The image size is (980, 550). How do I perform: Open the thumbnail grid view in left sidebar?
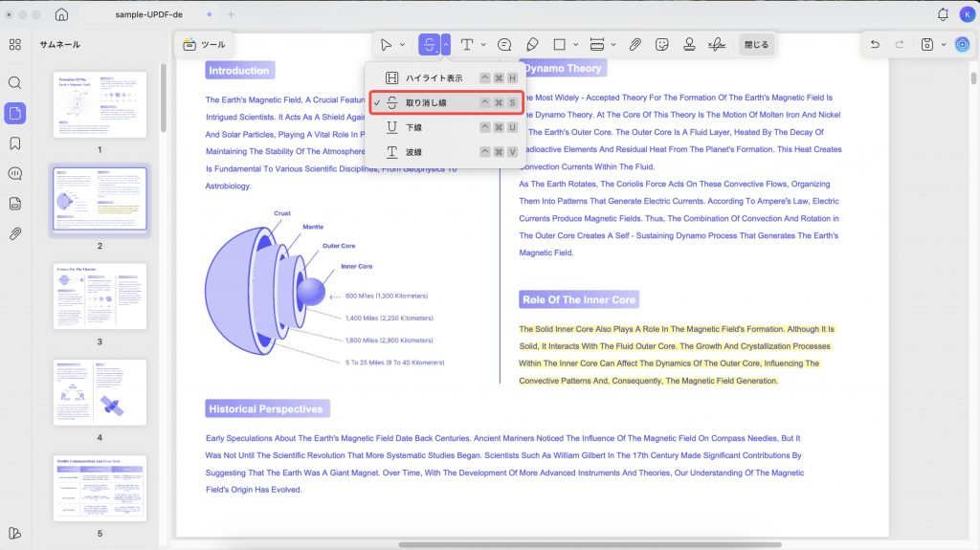tap(15, 44)
